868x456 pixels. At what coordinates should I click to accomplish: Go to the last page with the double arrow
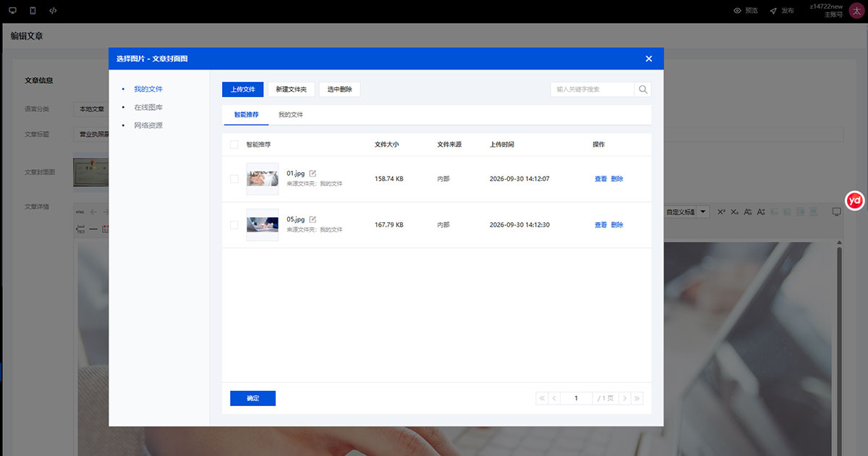click(637, 398)
